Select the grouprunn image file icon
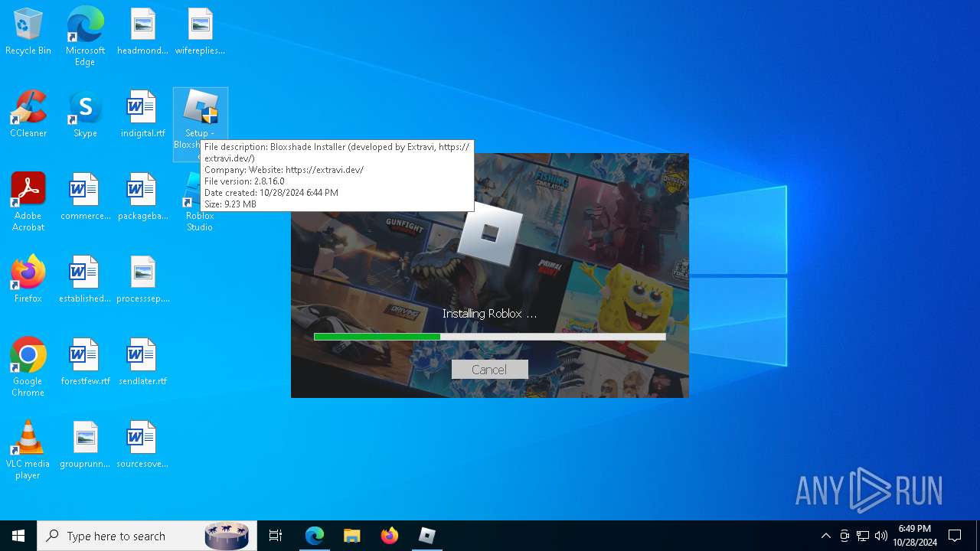 (85, 445)
